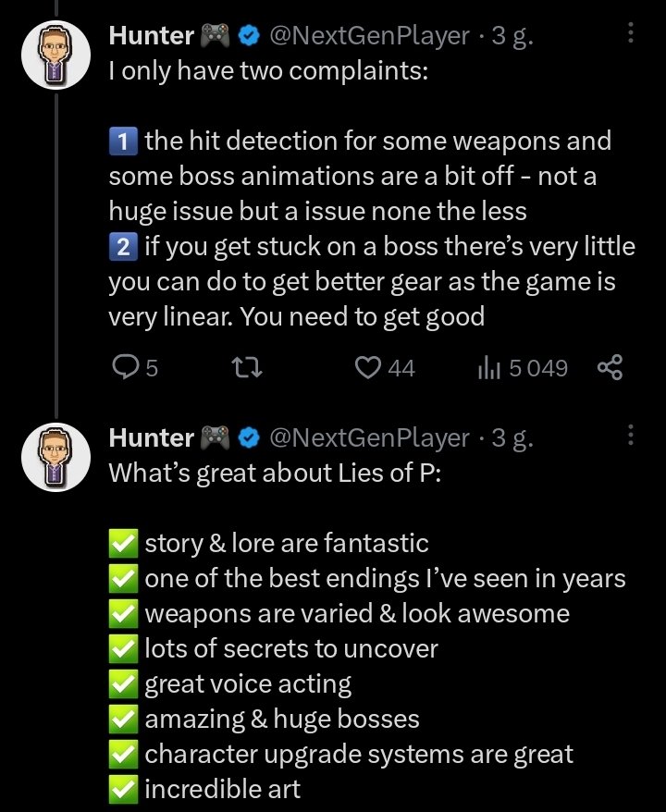
Task: Open @NextGenPlayer handle on second tweet
Action: (x=369, y=437)
